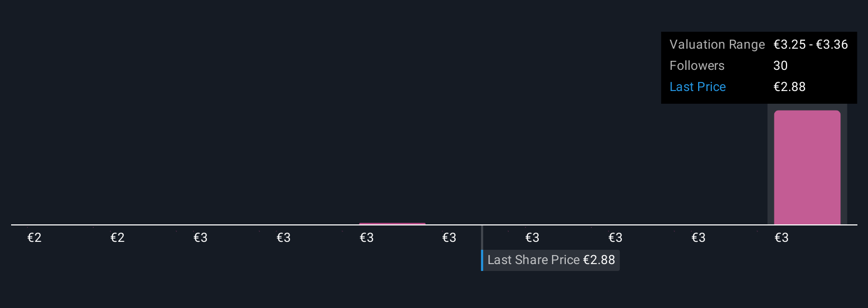This screenshot has height=308, width=868.
Task: Select the tiny pink bar on baseline
Action: pos(392,224)
